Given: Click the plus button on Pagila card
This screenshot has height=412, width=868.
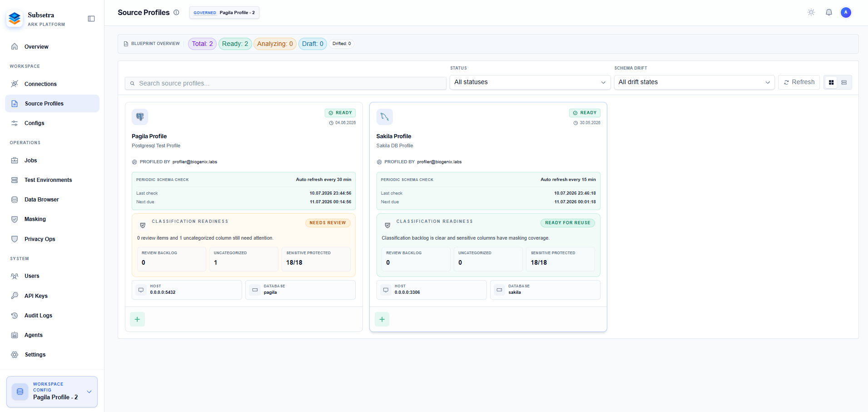Looking at the screenshot, I should [137, 319].
